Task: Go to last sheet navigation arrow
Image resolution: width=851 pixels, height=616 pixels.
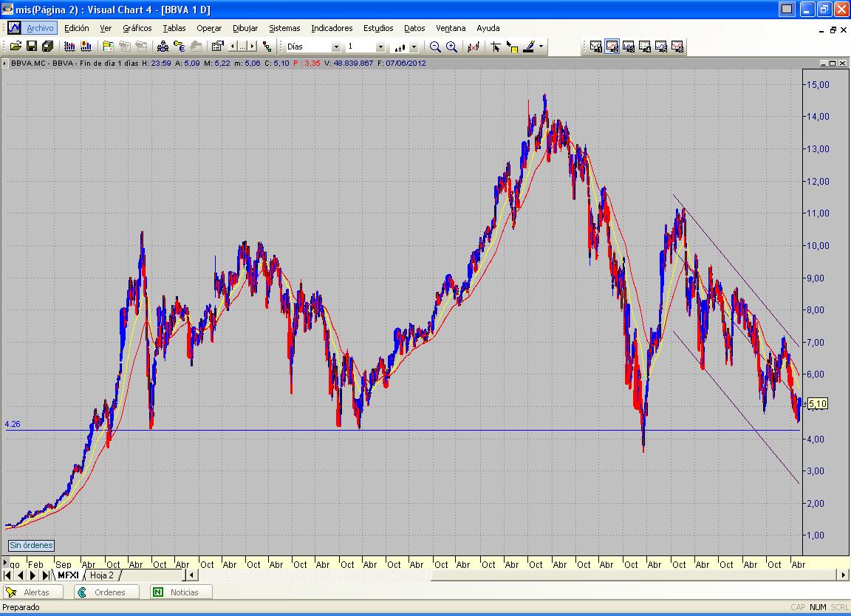Action: (x=46, y=575)
